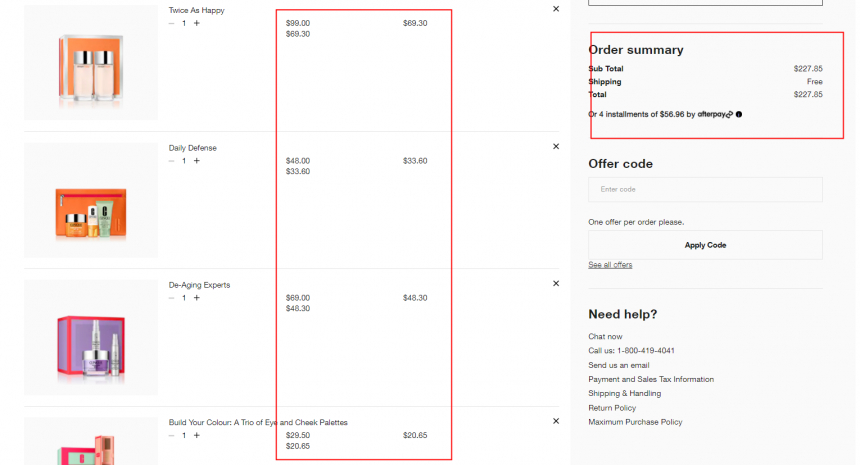Click the Twice As Happy product image
The width and height of the screenshot is (860, 465).
pos(91,63)
